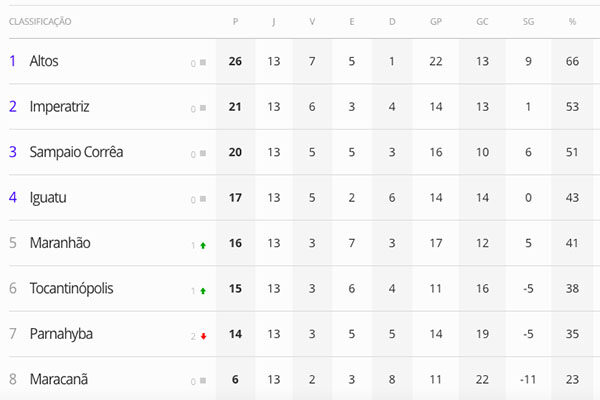Open the Sampaio Corrêa team link

point(77,152)
